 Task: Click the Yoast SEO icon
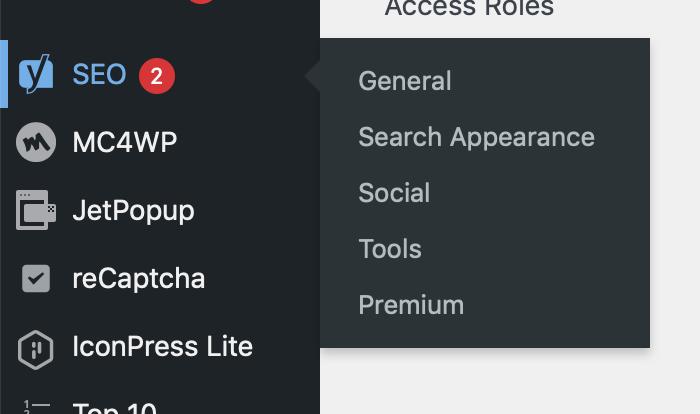(37, 75)
